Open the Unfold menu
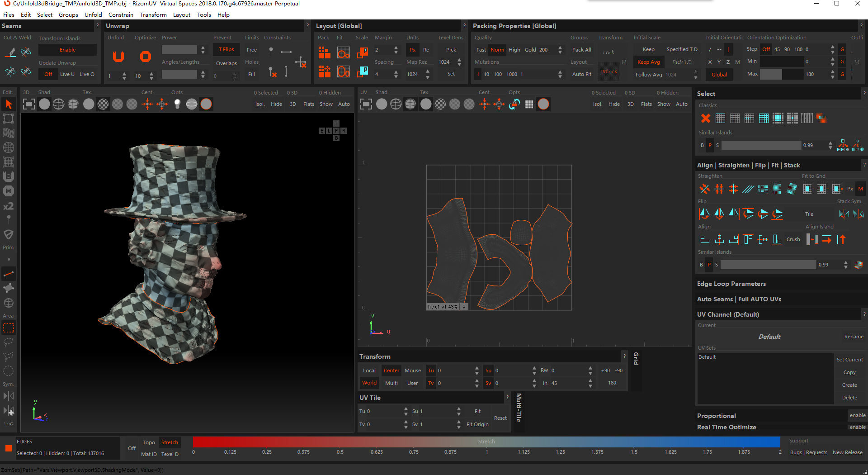 point(93,14)
